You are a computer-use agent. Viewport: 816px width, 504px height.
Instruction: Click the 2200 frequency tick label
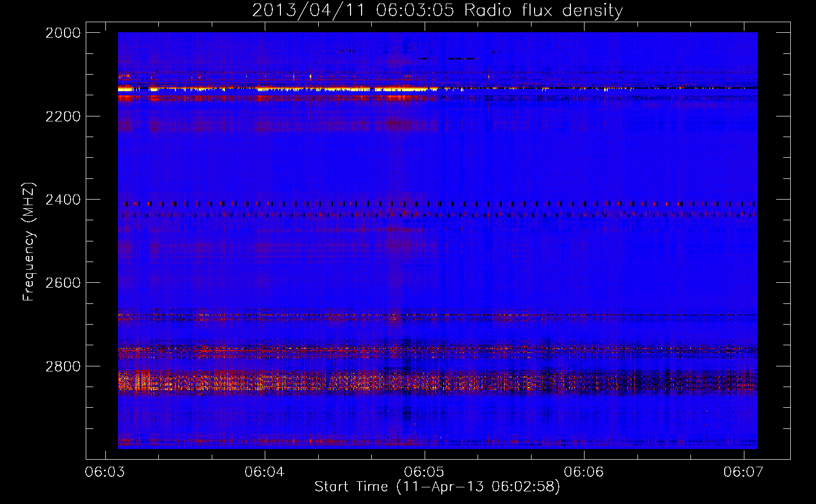tap(63, 116)
